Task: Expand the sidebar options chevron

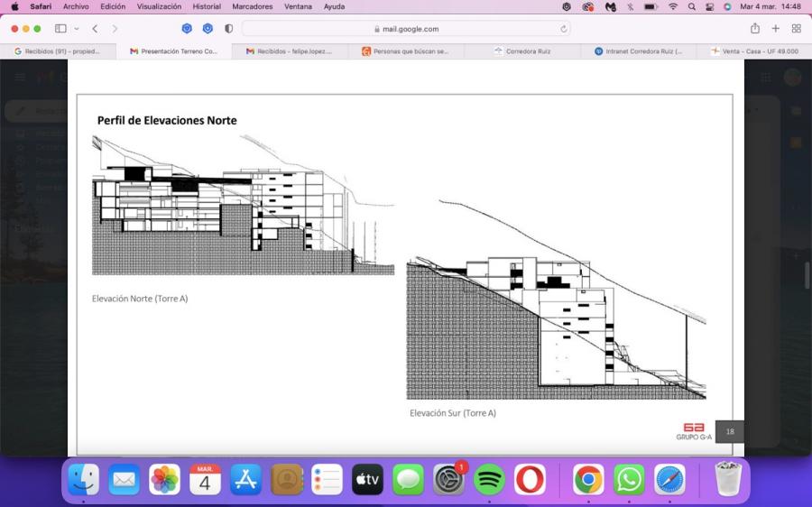Action: click(77, 29)
